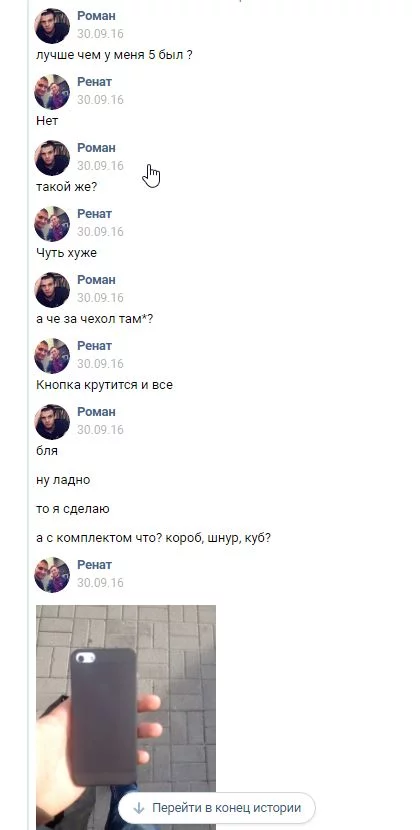The width and height of the screenshot is (420, 830).
Task: Click "Перейти в конец истории" button
Action: [x=217, y=808]
